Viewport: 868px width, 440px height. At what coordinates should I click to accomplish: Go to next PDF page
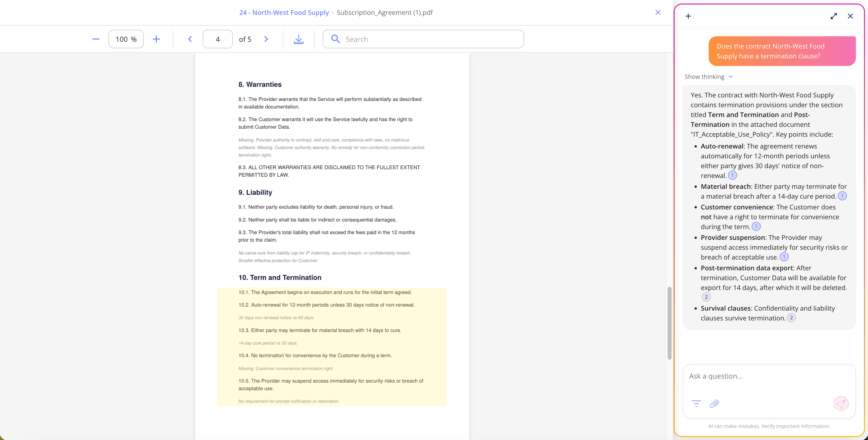[x=266, y=39]
